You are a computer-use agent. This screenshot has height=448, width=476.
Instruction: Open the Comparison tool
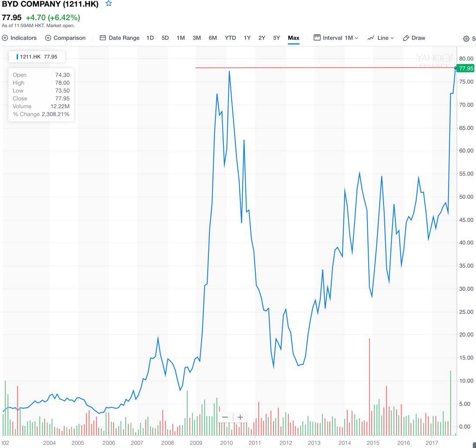pos(65,38)
